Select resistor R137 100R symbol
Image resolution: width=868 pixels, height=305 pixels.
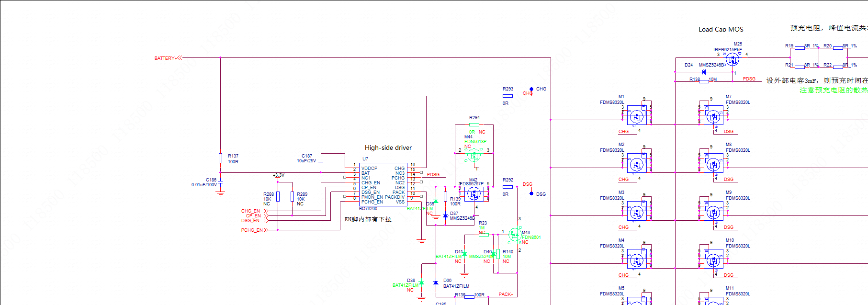point(220,158)
